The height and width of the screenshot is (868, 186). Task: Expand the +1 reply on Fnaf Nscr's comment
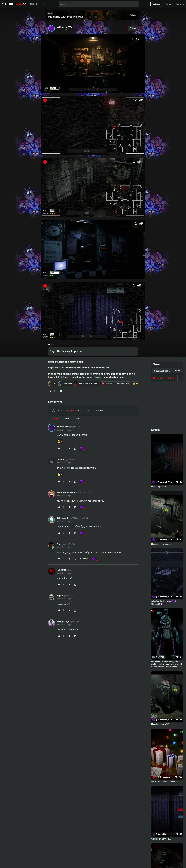click(x=84, y=559)
